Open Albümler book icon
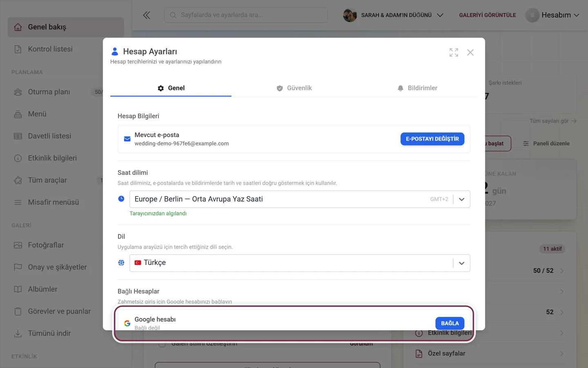Image resolution: width=588 pixels, height=368 pixels. [18, 289]
